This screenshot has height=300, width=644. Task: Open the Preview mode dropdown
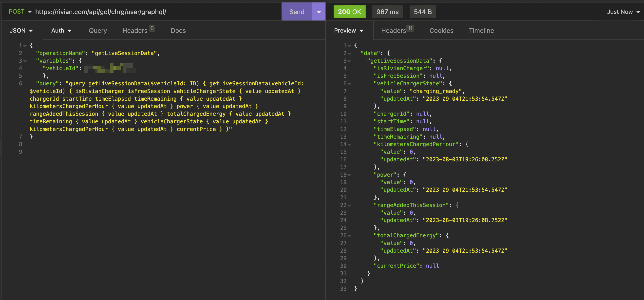pos(348,31)
